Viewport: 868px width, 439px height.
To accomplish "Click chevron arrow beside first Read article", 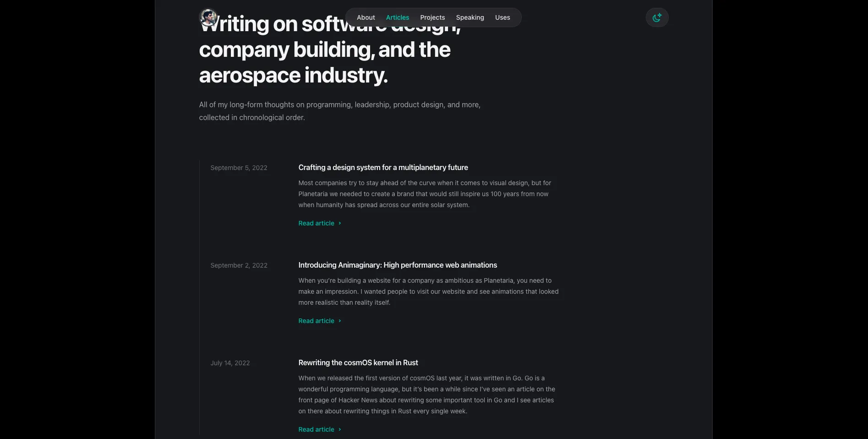I will 339,223.
